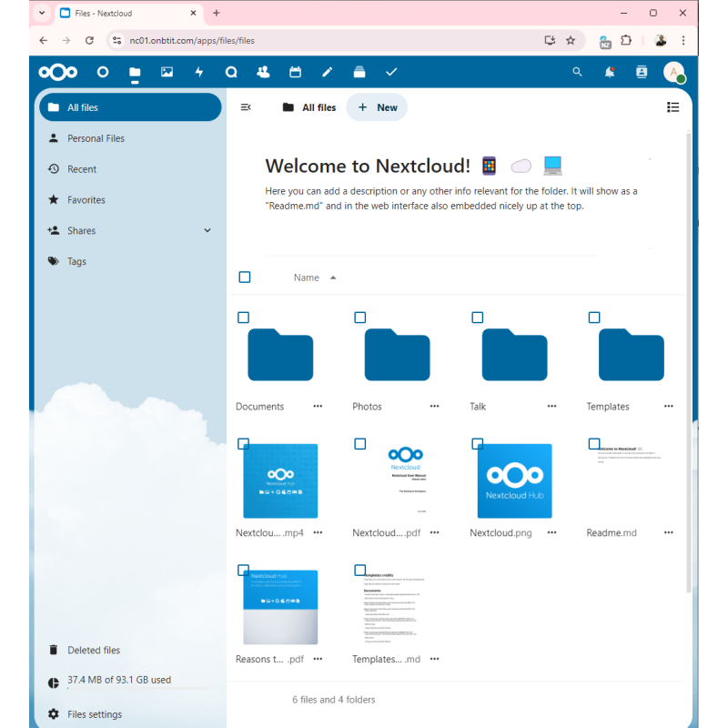Screen dimensions: 728x728
Task: Open unified search magnifier icon
Action: [x=577, y=72]
